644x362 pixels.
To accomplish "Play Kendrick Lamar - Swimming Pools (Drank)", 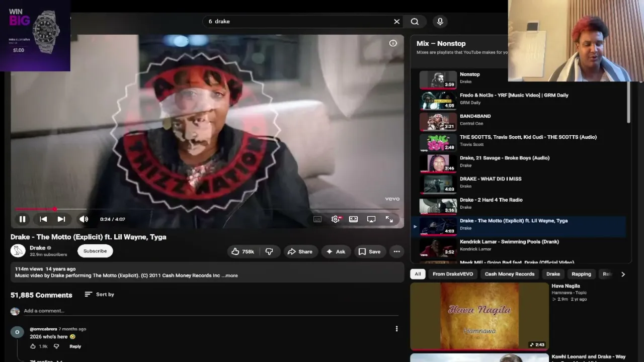I will coord(518,246).
